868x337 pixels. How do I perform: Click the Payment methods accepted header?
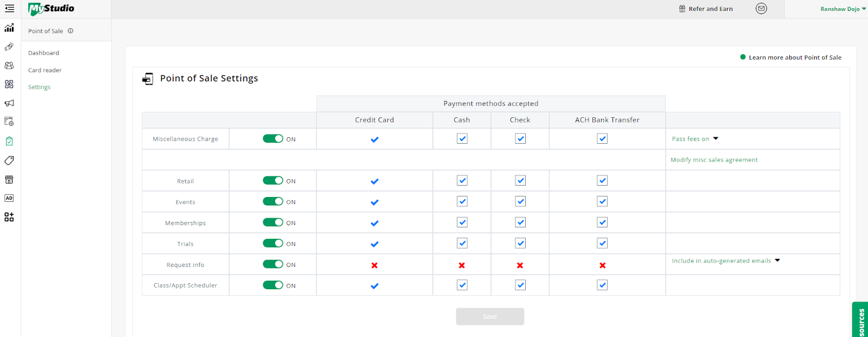tap(491, 104)
